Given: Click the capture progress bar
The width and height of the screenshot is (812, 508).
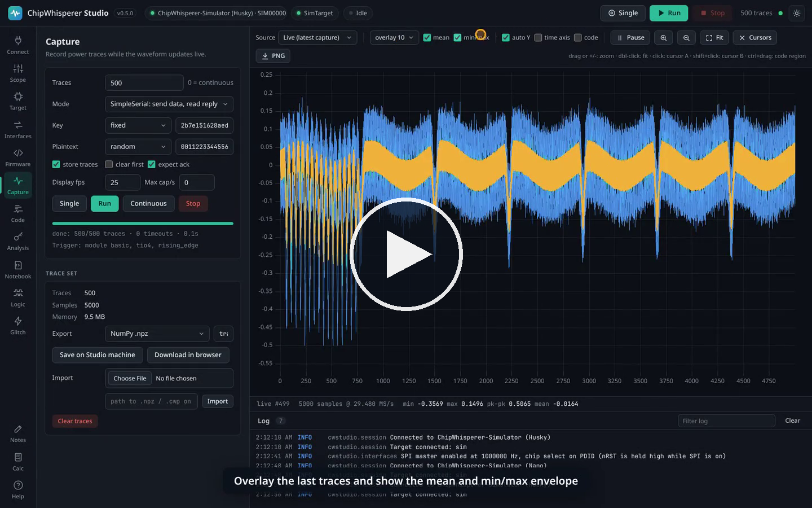Looking at the screenshot, I should point(143,224).
